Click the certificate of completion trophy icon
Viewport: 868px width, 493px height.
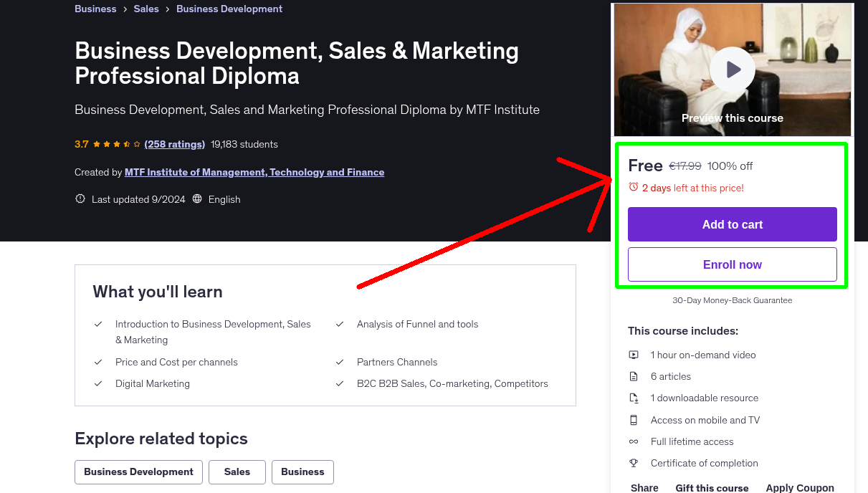[x=634, y=463]
